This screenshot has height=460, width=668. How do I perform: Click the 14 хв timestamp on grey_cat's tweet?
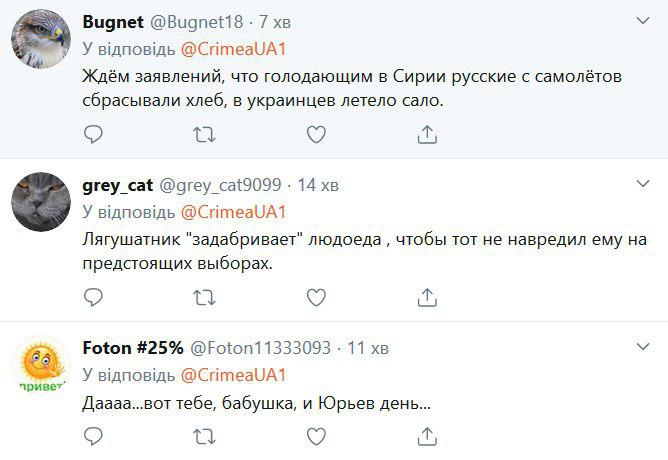point(319,185)
